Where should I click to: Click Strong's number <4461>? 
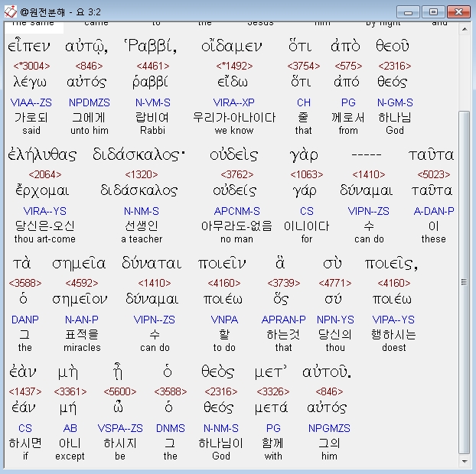point(153,66)
